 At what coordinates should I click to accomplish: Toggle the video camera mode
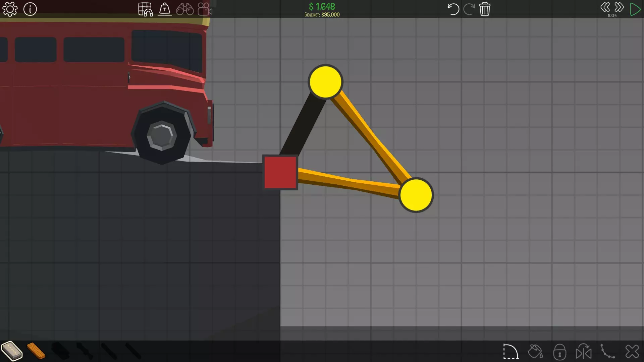(205, 9)
